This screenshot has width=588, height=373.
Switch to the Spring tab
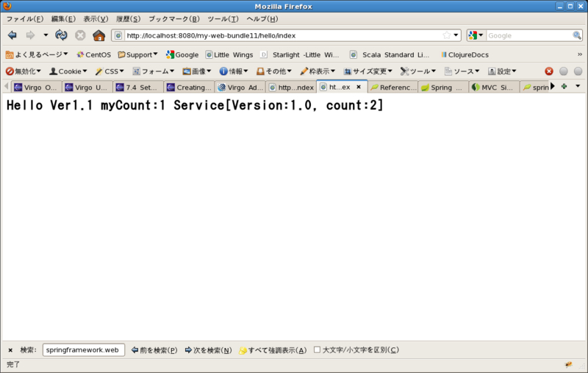(444, 88)
